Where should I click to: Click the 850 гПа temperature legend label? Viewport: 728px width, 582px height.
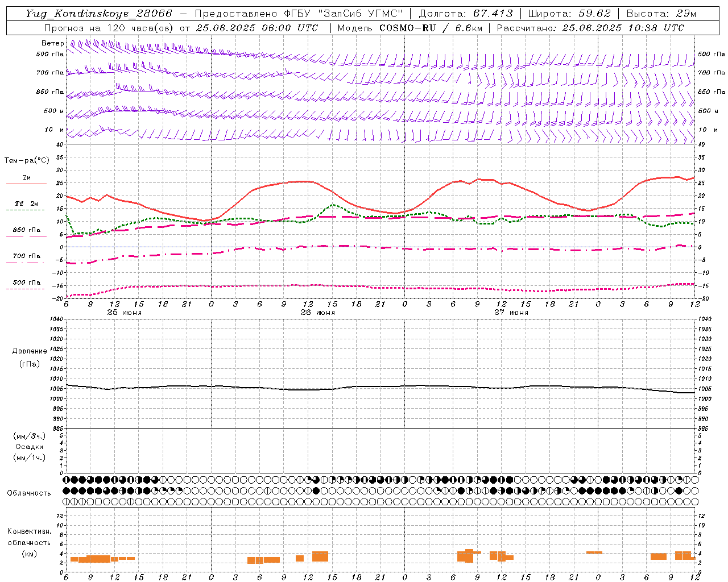[x=26, y=230]
